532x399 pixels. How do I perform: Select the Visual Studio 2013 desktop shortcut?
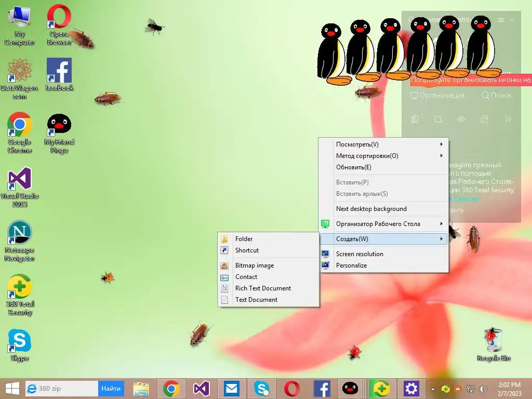(x=20, y=187)
